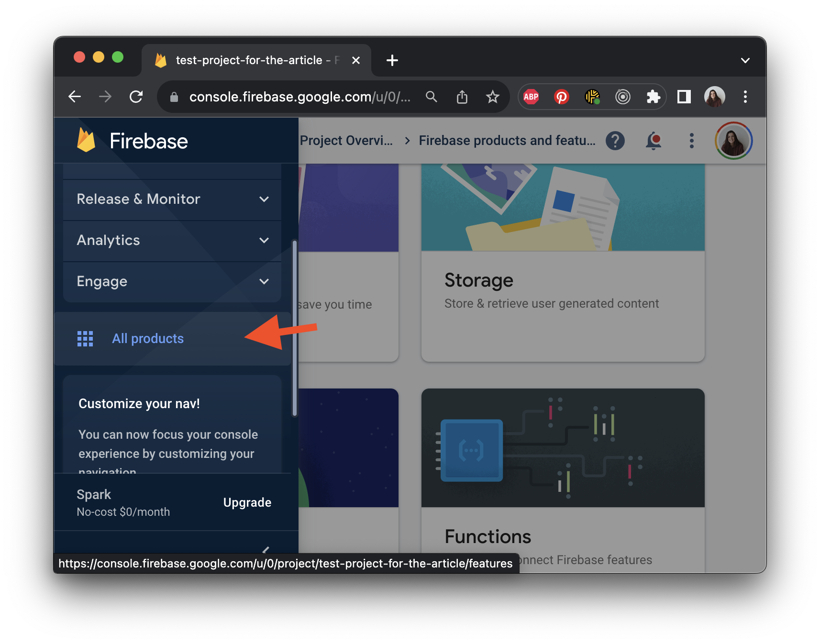Click the search icon in the address bar
The image size is (820, 644).
coord(432,97)
